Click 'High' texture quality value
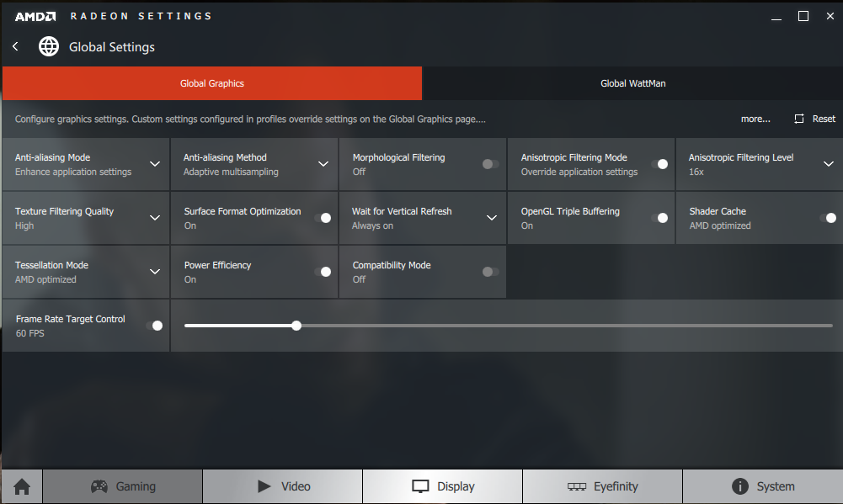Screen dimensions: 843x504 [24, 225]
